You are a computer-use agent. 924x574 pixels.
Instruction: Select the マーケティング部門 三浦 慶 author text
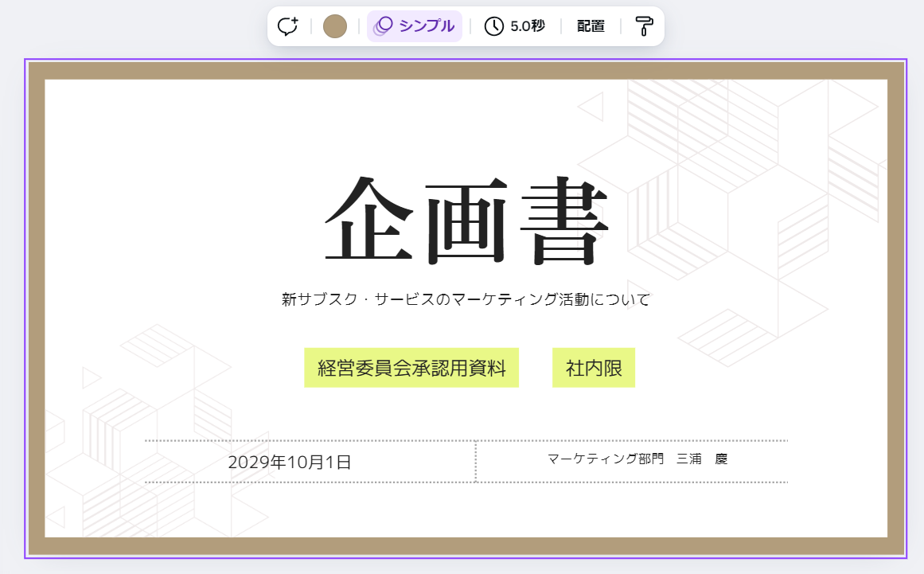tap(637, 459)
